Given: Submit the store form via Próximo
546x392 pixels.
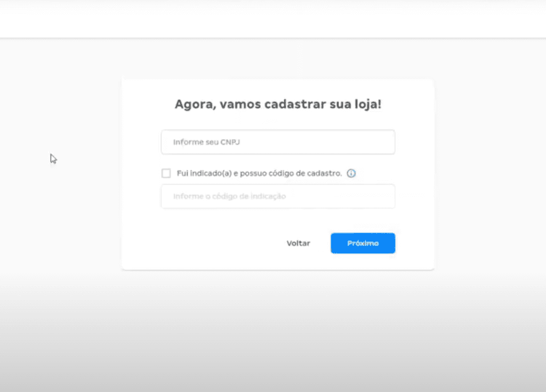Looking at the screenshot, I should point(363,243).
